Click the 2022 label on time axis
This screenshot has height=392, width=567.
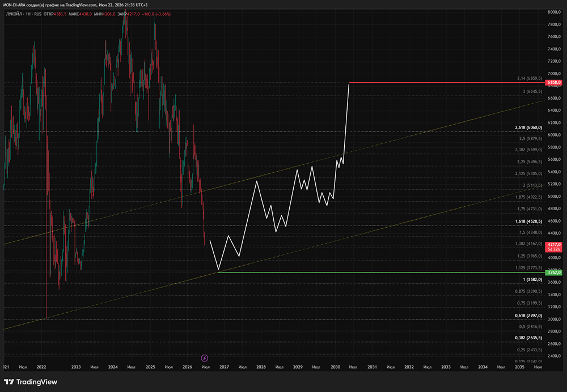[41, 367]
